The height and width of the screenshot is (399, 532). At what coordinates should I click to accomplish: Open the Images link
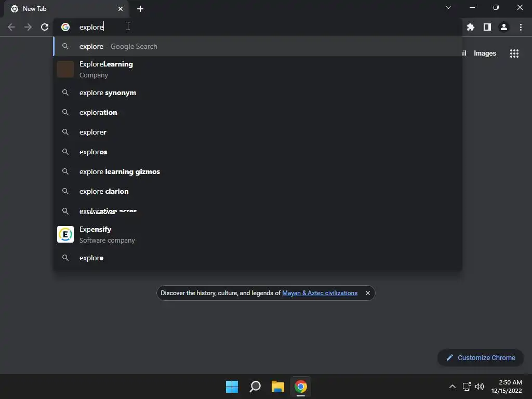click(x=485, y=54)
